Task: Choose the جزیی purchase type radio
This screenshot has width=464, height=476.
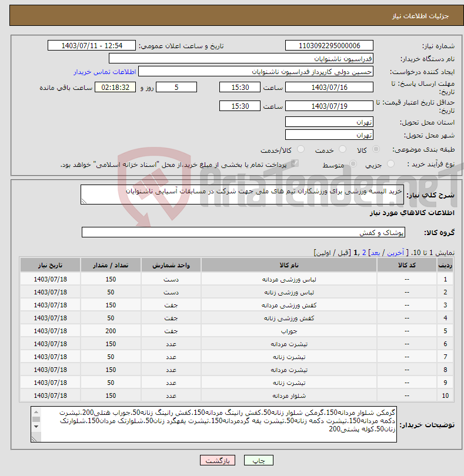Action: coord(390,164)
